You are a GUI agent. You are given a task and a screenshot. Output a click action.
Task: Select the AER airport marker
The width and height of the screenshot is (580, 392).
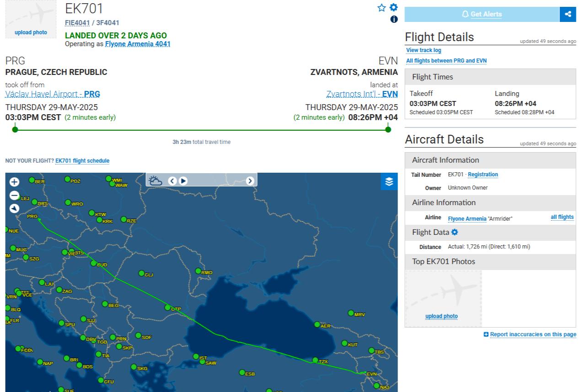click(317, 324)
